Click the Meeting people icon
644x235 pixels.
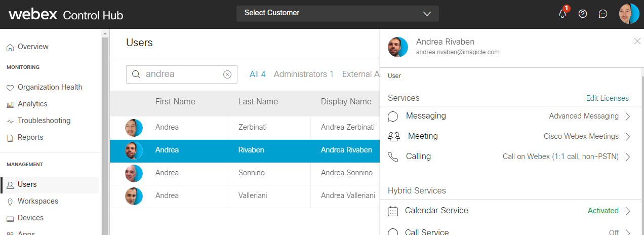[x=393, y=136]
